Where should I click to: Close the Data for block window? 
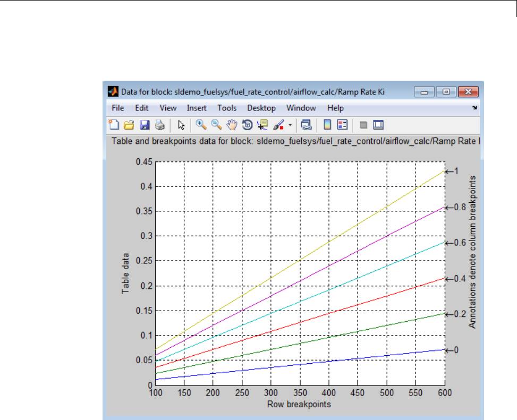coord(468,91)
